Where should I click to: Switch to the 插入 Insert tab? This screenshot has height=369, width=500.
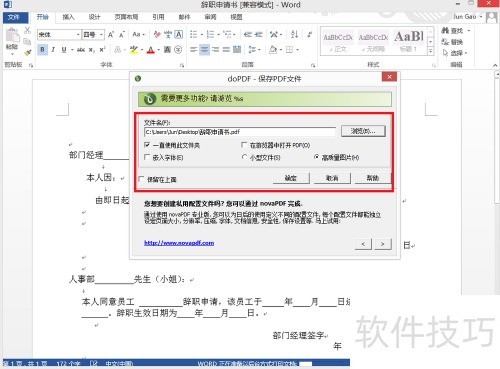[x=68, y=17]
